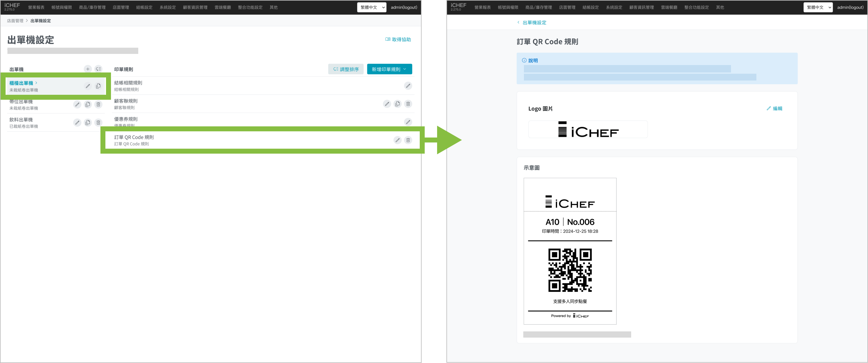Open the 結帳設定 menu in right navbar
This screenshot has width=868, height=363.
coord(590,7)
